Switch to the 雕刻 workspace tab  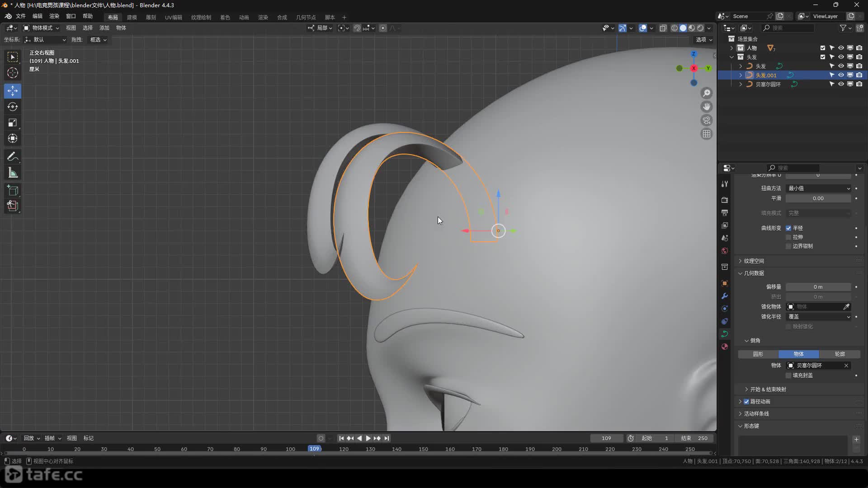pyautogui.click(x=151, y=17)
